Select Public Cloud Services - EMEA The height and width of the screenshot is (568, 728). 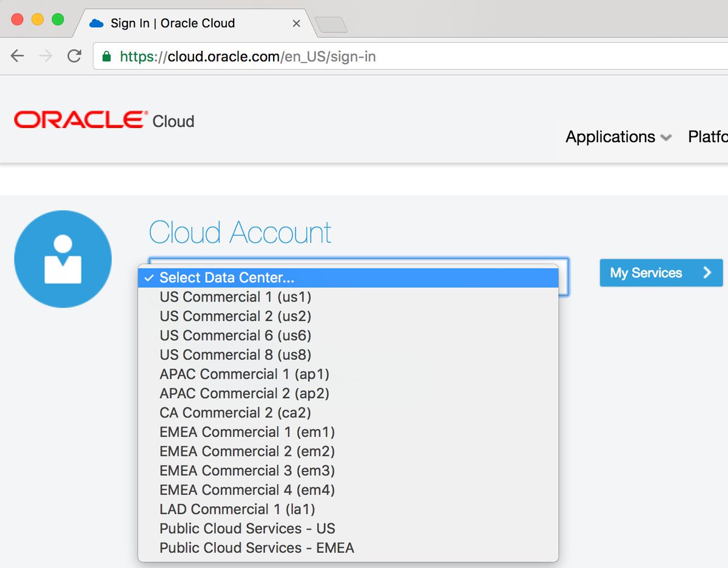[348, 548]
